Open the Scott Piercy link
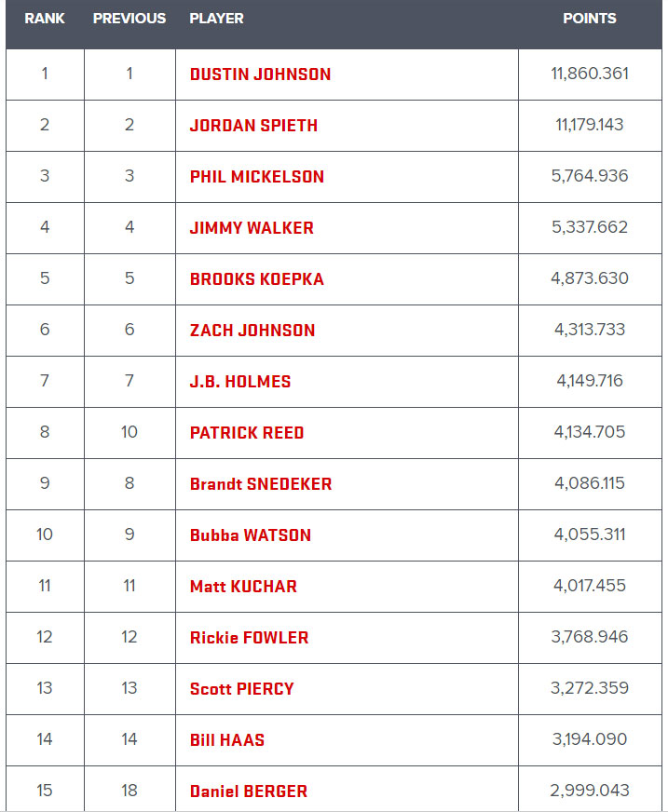 point(241,690)
